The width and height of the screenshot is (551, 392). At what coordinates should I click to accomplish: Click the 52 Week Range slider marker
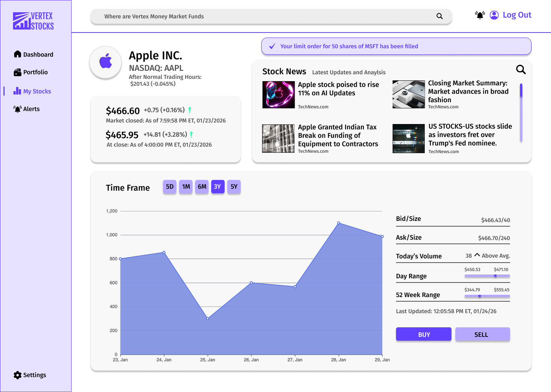pyautogui.click(x=479, y=296)
